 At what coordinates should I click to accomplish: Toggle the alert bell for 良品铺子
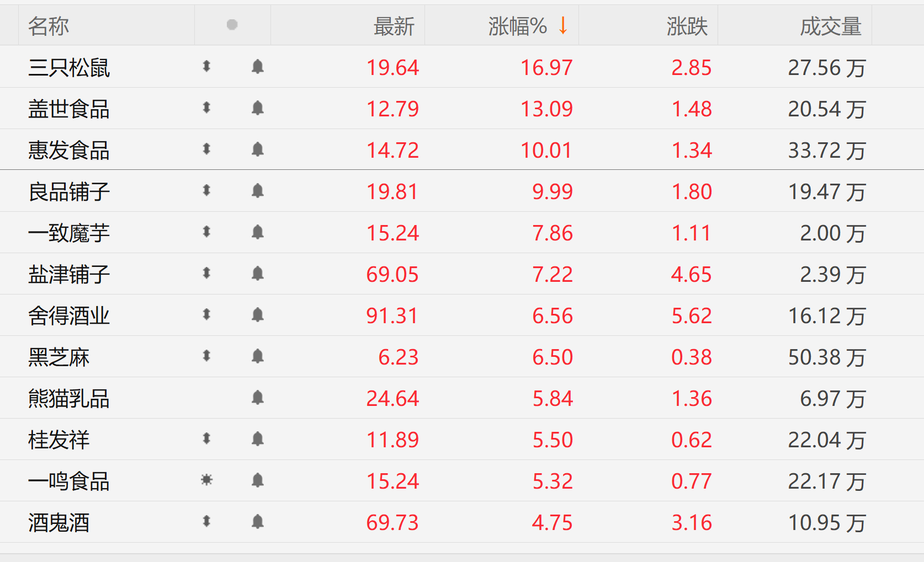click(x=257, y=191)
